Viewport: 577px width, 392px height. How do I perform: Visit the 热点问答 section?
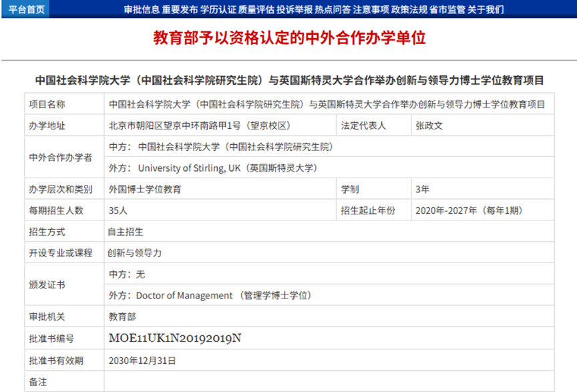[x=333, y=9]
